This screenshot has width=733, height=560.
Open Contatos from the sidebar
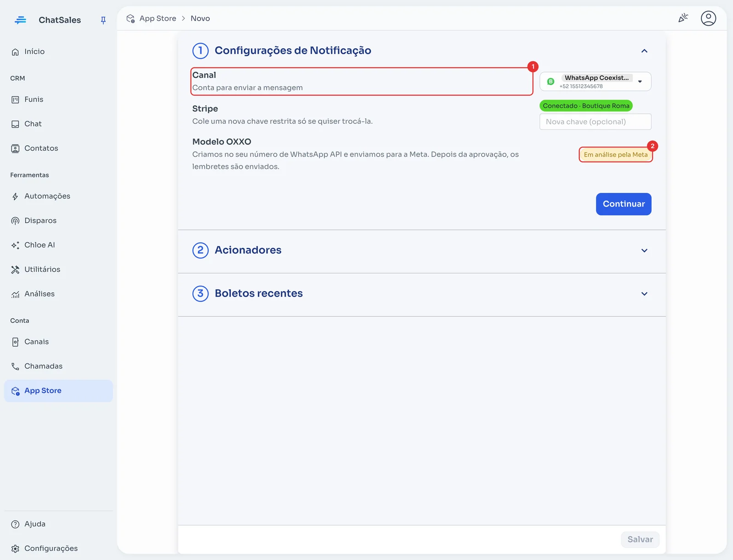click(x=59, y=148)
